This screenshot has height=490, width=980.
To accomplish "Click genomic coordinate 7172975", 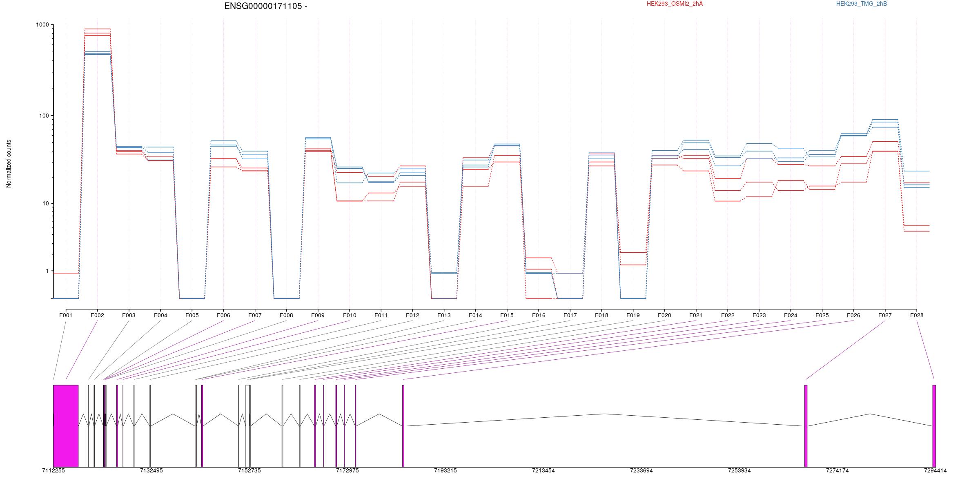I will pyautogui.click(x=347, y=470).
